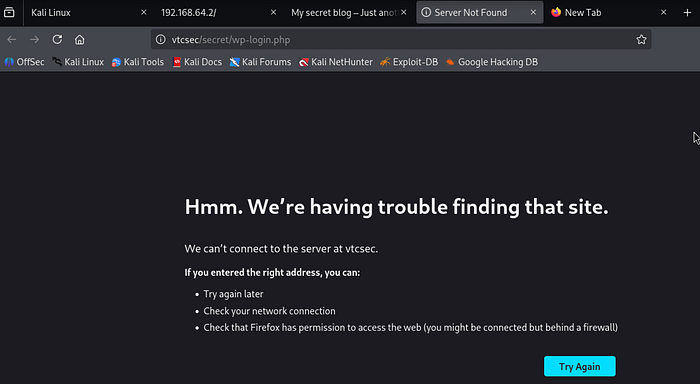Click the "Check that Firefox has permission" bullet
This screenshot has width=700, height=384.
411,328
